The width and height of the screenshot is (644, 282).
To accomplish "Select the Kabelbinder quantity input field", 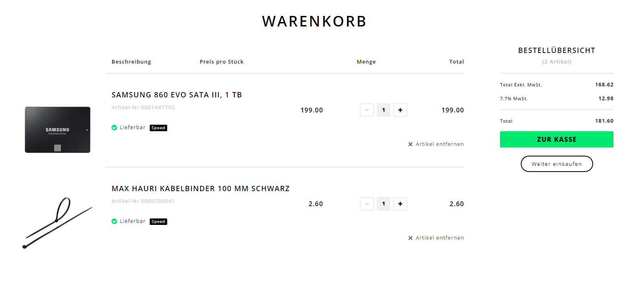I will [x=384, y=204].
